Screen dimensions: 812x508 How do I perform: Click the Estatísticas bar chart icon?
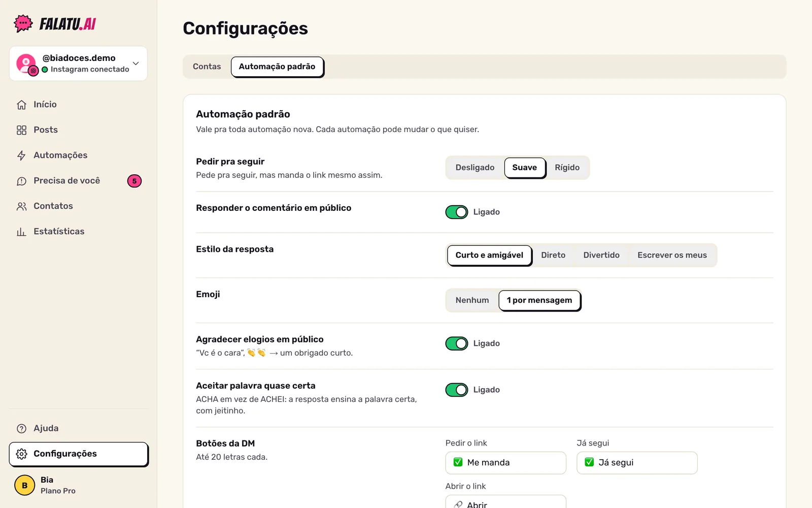(x=21, y=232)
